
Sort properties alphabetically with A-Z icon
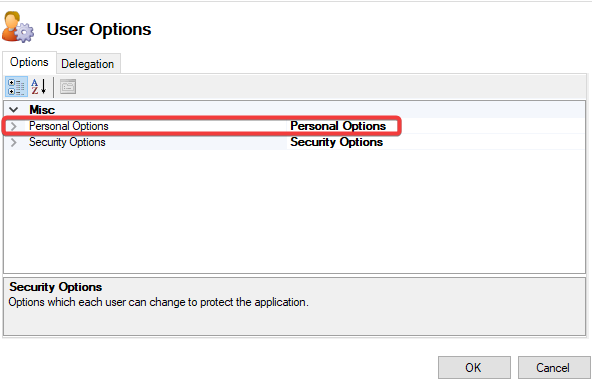coord(39,86)
